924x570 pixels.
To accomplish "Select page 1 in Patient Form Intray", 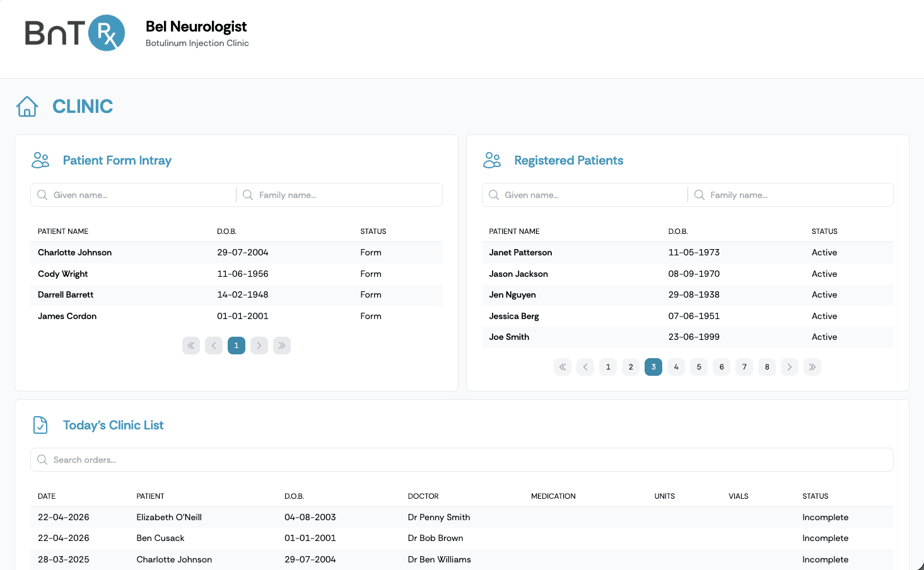I will coord(237,346).
